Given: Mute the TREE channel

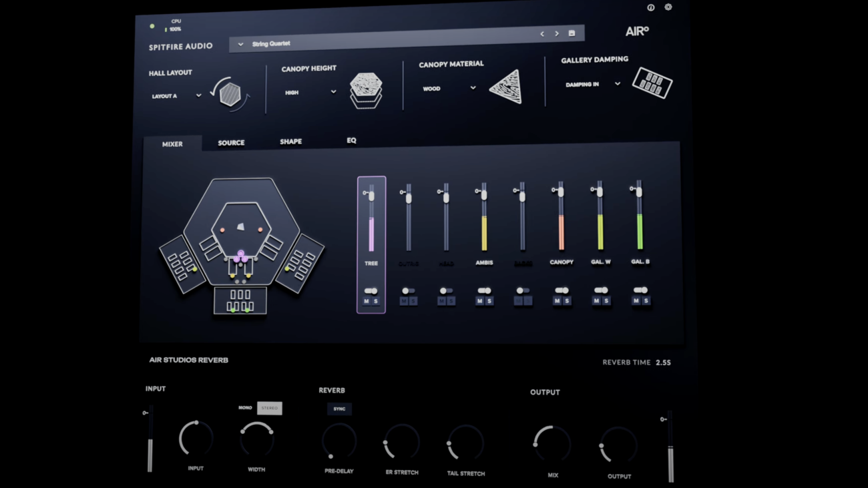Looking at the screenshot, I should tap(366, 302).
